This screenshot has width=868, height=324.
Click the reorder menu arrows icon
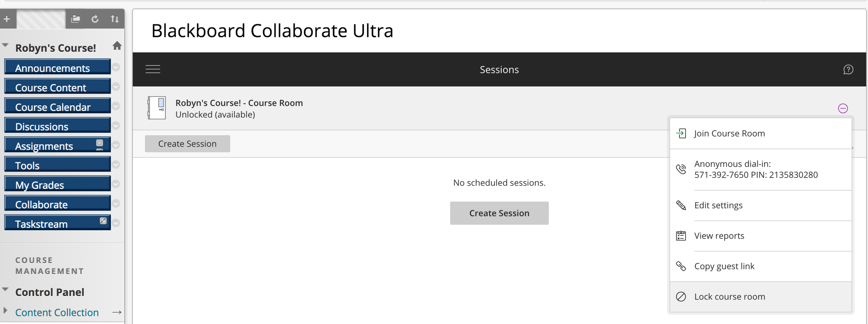[x=115, y=19]
